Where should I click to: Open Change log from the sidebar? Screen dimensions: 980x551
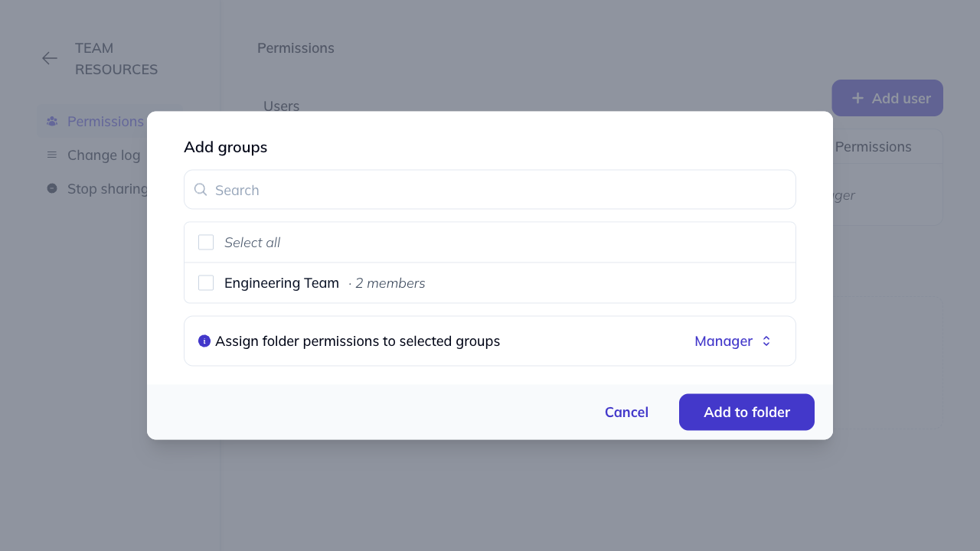[x=104, y=155]
